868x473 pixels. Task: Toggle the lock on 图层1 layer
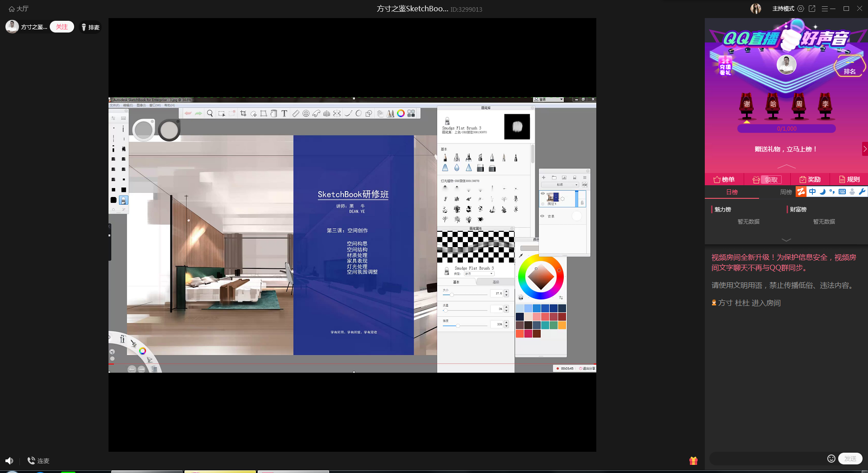(x=582, y=203)
